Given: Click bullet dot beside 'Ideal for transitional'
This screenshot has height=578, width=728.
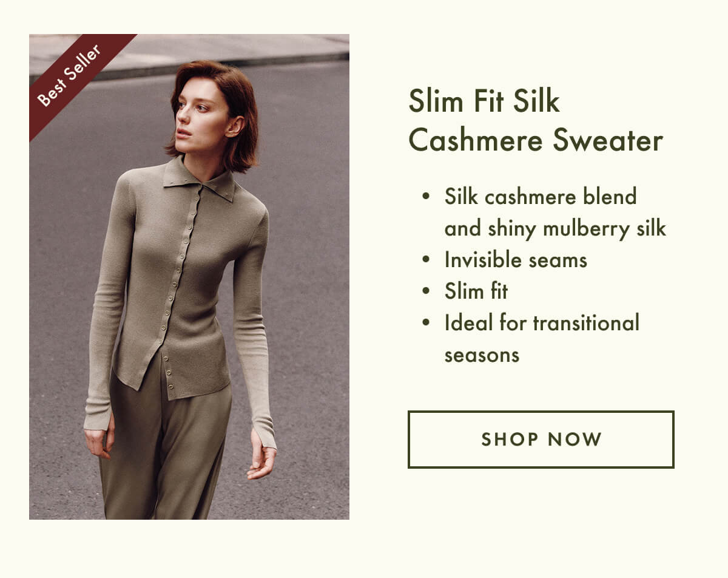Looking at the screenshot, I should tap(426, 324).
